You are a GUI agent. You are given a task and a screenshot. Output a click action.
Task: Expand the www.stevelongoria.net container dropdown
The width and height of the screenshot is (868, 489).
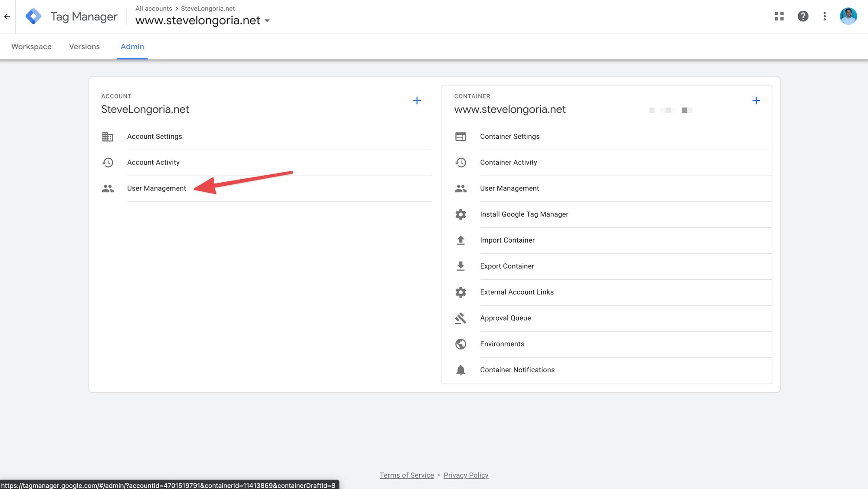pos(267,21)
